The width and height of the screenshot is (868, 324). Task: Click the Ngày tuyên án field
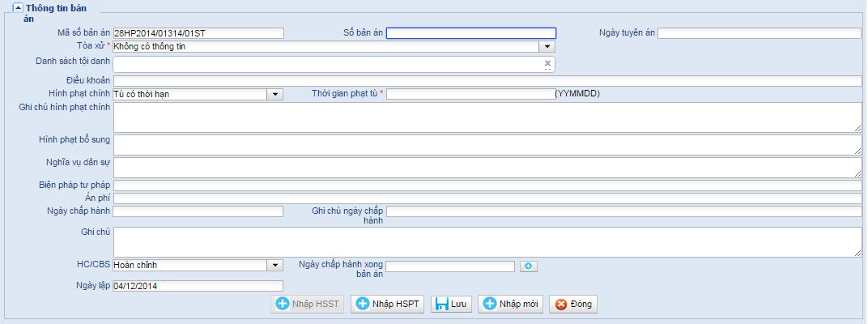point(759,33)
